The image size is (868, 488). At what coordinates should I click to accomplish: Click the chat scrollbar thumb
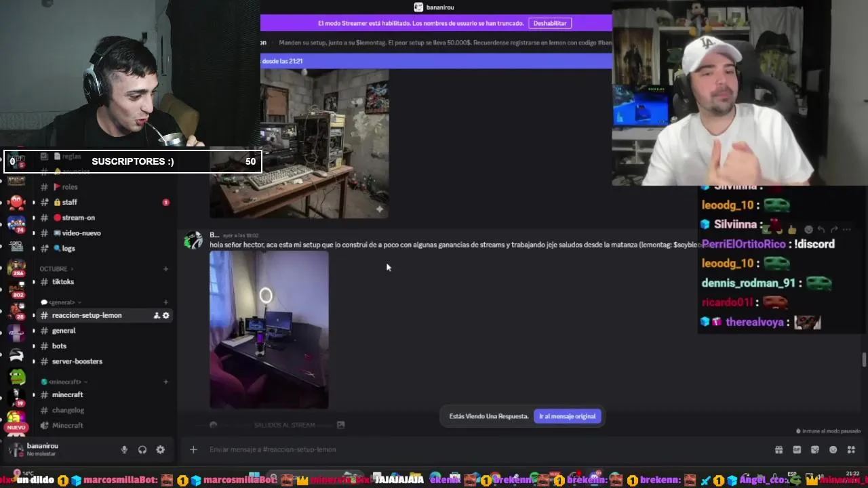coord(864,359)
